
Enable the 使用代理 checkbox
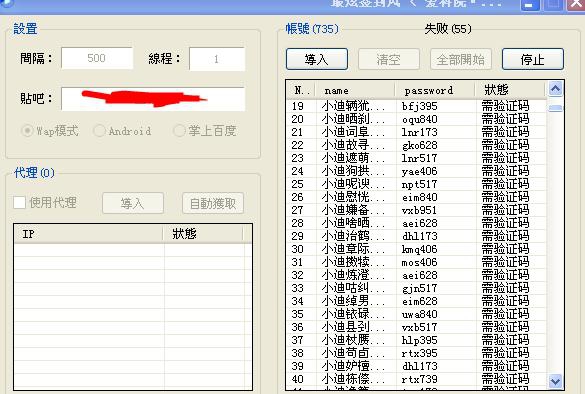point(19,203)
